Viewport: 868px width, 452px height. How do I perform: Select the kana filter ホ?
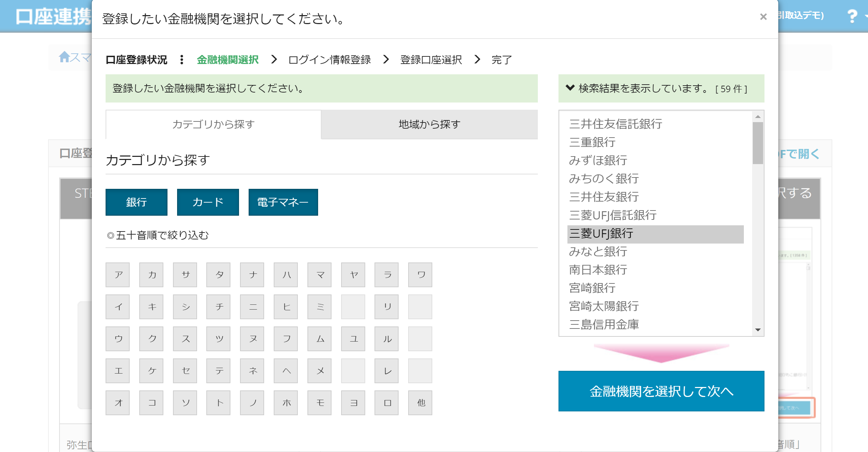286,403
